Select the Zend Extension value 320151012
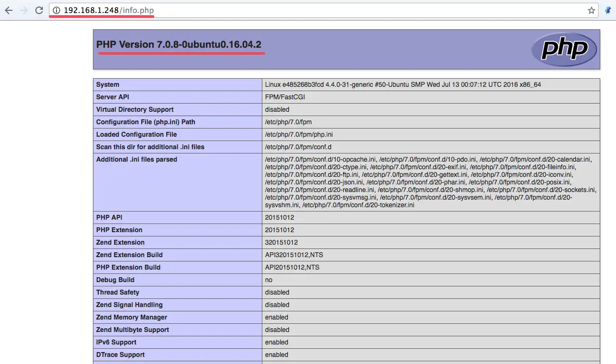The image size is (616, 364). [281, 243]
